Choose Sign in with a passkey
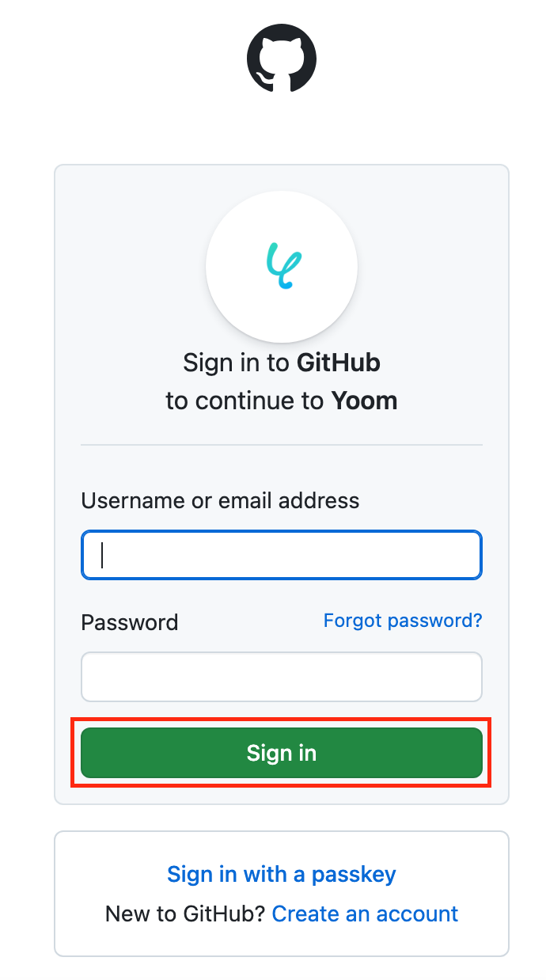The width and height of the screenshot is (546, 980). pyautogui.click(x=282, y=874)
